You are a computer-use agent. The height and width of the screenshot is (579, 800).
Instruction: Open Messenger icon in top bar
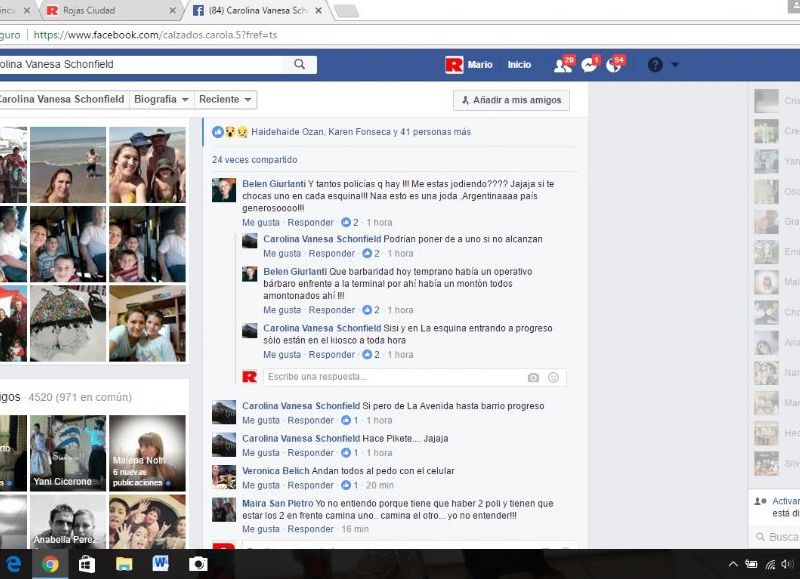590,64
